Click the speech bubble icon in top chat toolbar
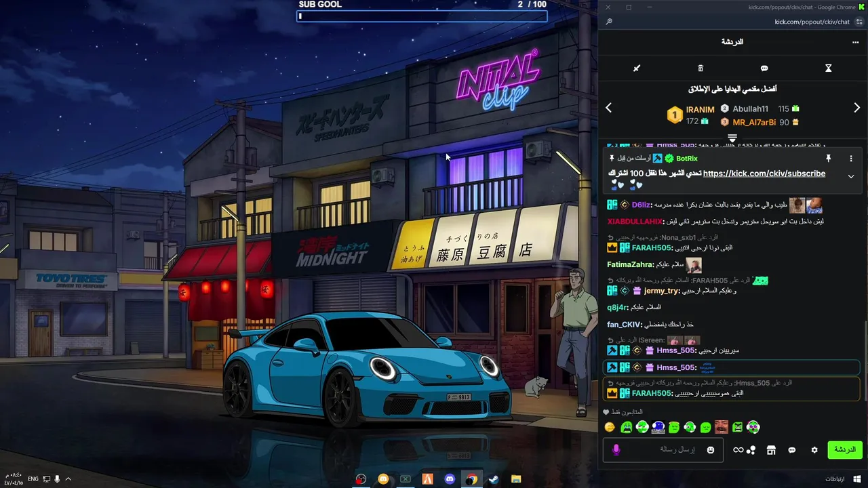Image resolution: width=868 pixels, height=488 pixels. [x=764, y=68]
